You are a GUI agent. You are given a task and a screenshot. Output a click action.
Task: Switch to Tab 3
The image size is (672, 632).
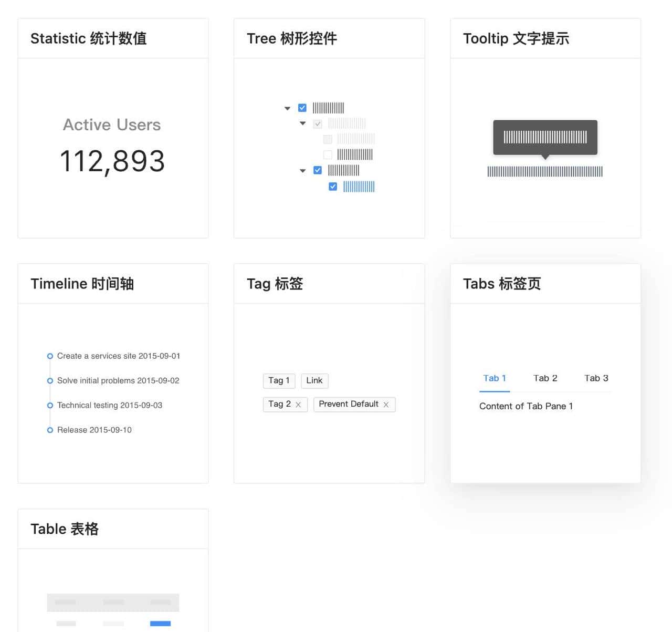596,378
